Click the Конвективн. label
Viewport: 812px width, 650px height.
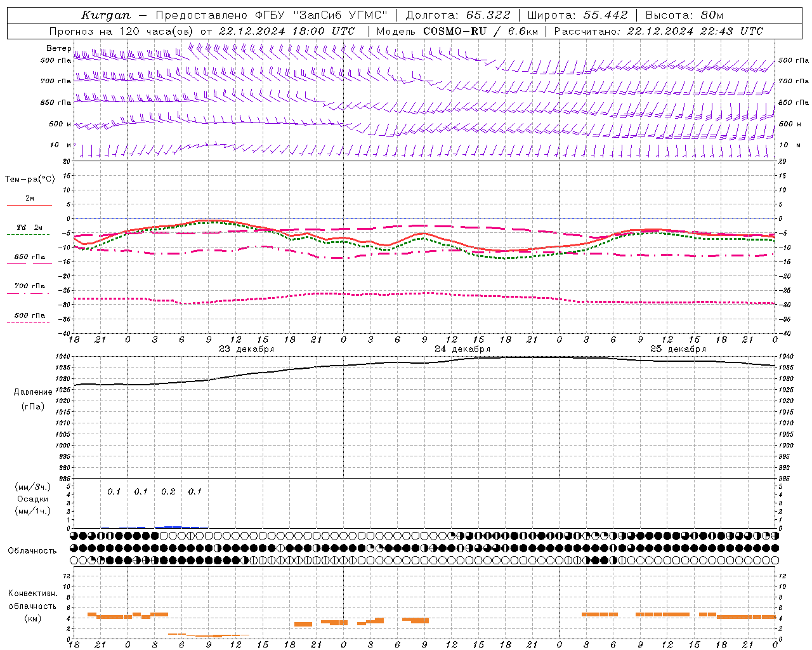33,594
